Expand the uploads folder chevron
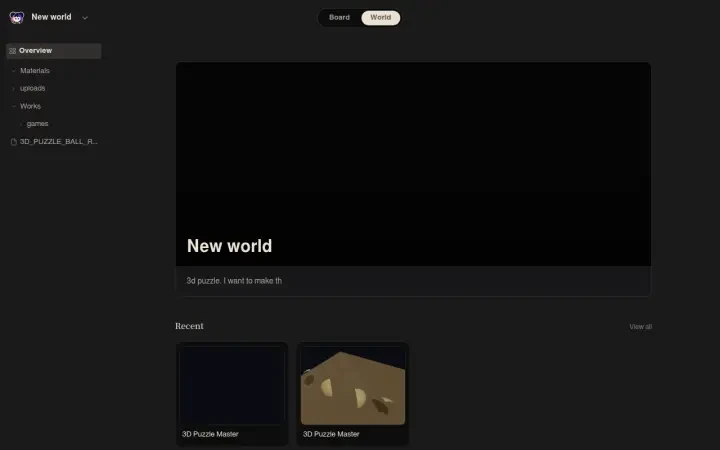This screenshot has width=720, height=450. pyautogui.click(x=13, y=89)
